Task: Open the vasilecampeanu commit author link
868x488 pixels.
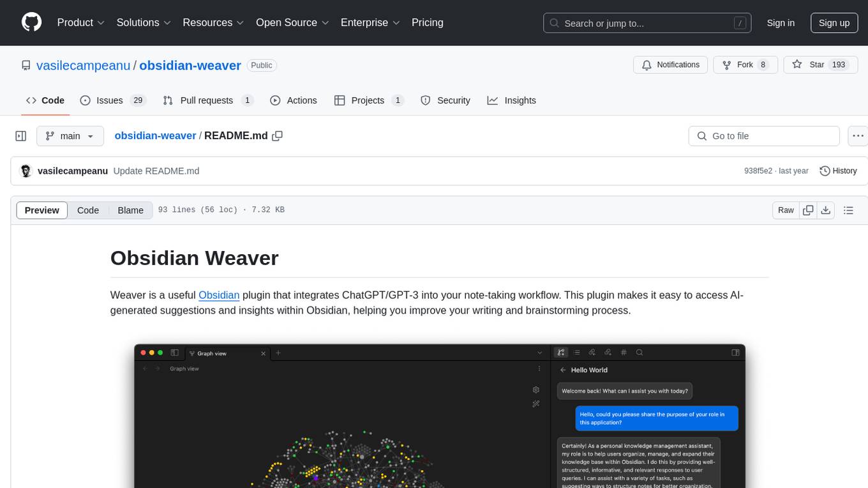Action: click(x=73, y=171)
